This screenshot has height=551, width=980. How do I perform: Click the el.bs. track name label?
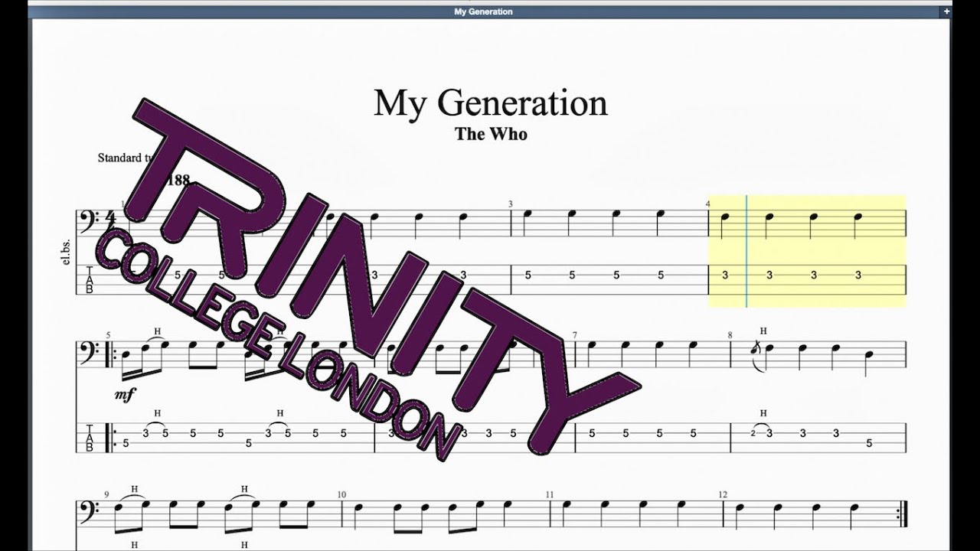64,252
